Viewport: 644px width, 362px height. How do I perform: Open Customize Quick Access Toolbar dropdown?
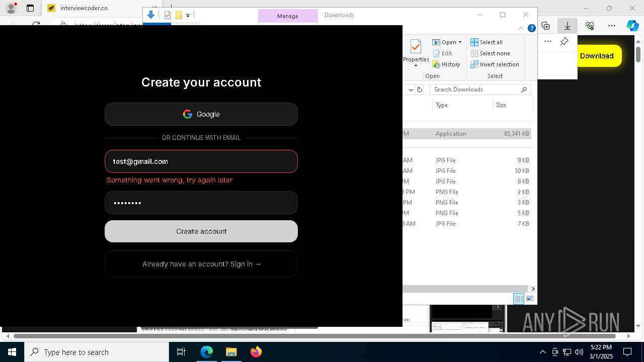point(188,16)
